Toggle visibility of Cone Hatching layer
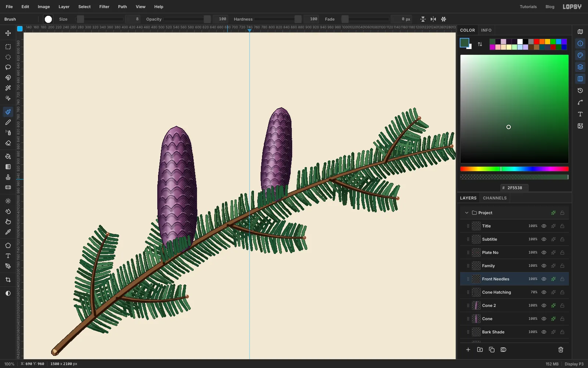Screen dimensions: 588x368 (x=544, y=292)
